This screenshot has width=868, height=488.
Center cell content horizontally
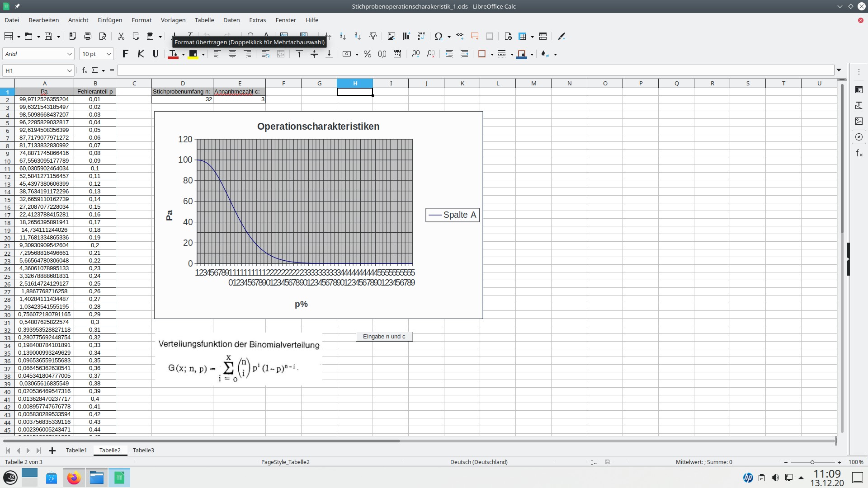click(232, 54)
